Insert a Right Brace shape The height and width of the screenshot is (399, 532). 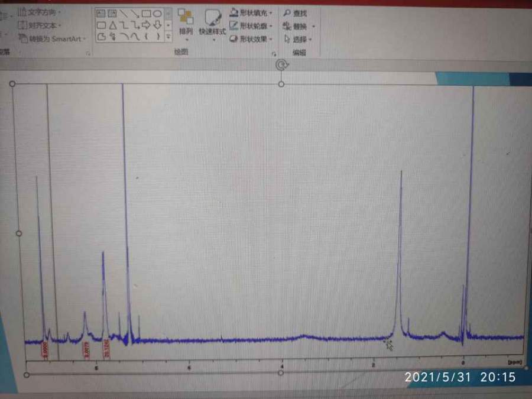(158, 36)
